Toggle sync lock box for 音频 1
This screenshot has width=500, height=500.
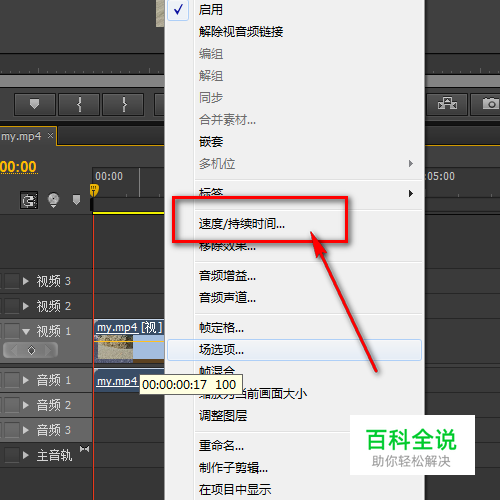tap(12, 380)
